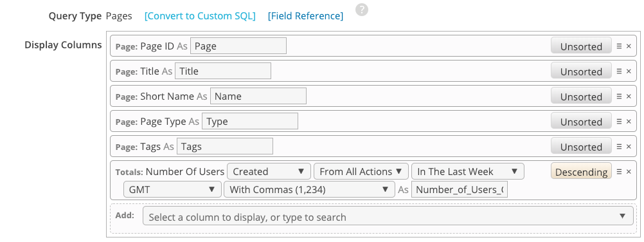Screen dimensions: 644x242
Task: Delete the Short Name column row
Action: (629, 97)
